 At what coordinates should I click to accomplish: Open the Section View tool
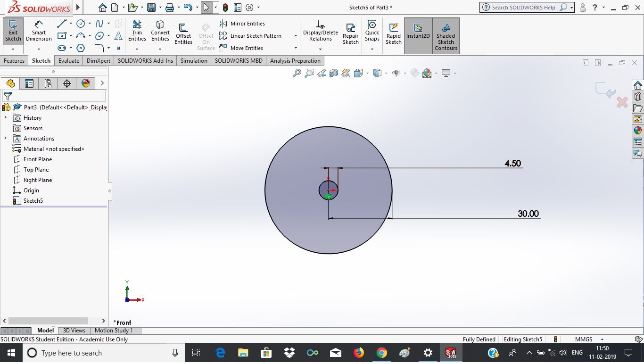[x=334, y=73]
